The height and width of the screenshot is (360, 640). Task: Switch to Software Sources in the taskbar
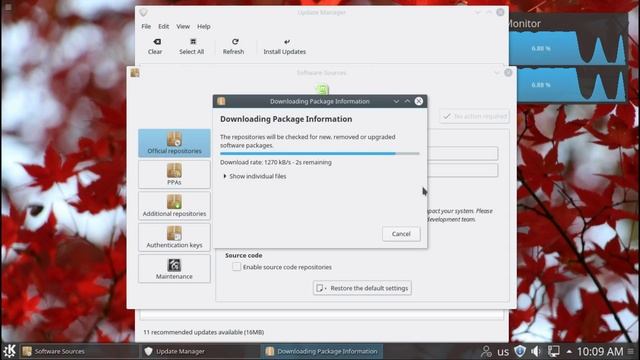pos(78,351)
